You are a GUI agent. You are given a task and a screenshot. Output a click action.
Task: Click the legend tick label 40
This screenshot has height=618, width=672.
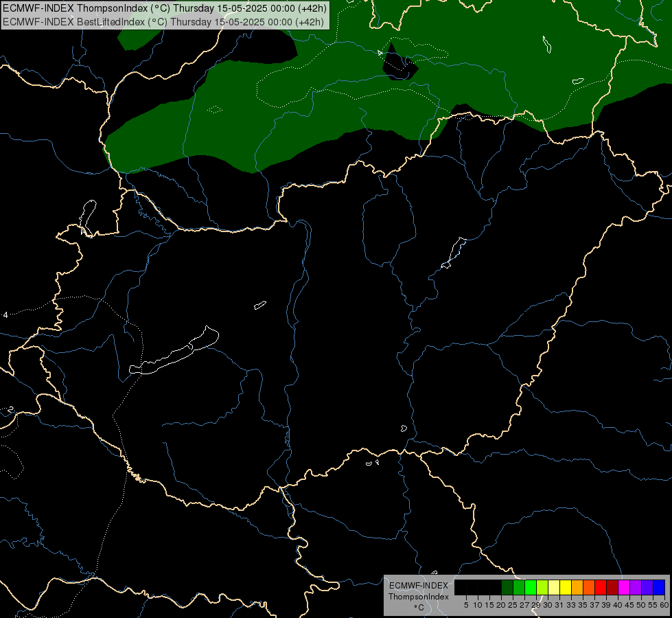pyautogui.click(x=617, y=605)
